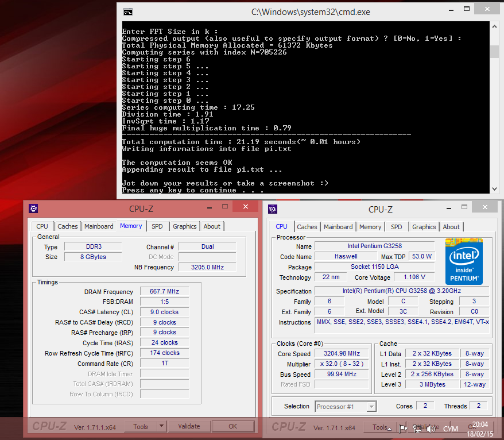
Task: Open the volume speaker tray icon
Action: 431,429
